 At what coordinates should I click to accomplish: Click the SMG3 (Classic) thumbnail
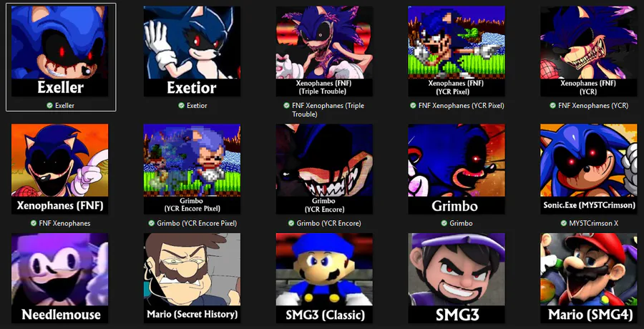(x=324, y=278)
